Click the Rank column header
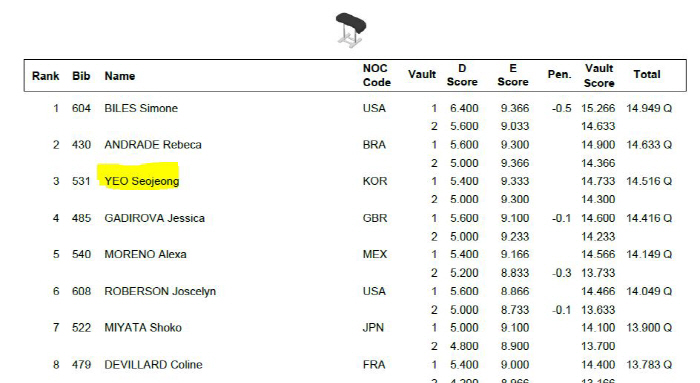 [x=46, y=76]
